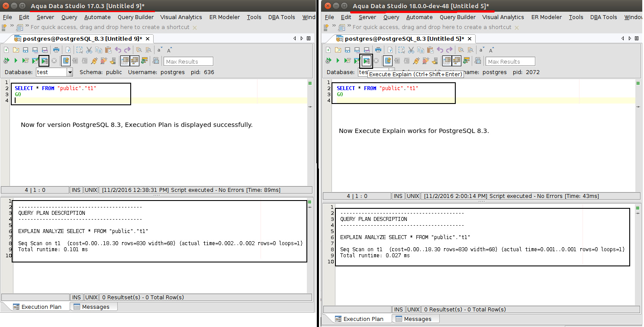The image size is (644, 327).
Task: Click Connect plug icon in right window
Action: click(x=416, y=61)
